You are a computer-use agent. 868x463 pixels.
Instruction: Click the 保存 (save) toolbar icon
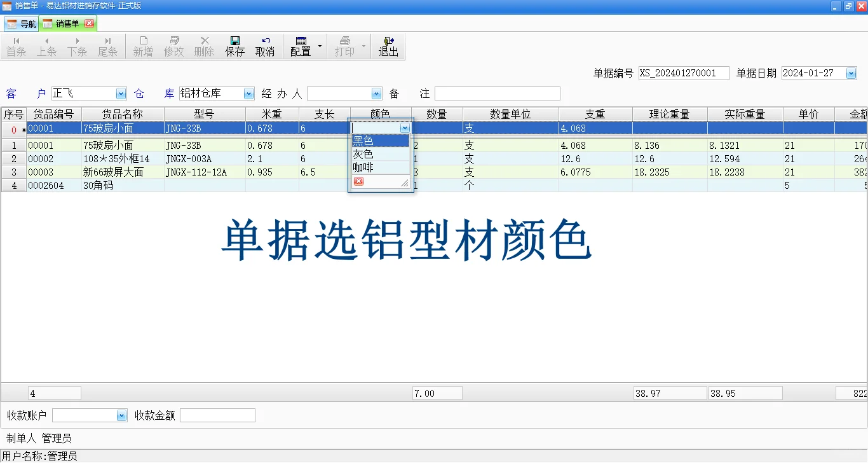(x=234, y=46)
